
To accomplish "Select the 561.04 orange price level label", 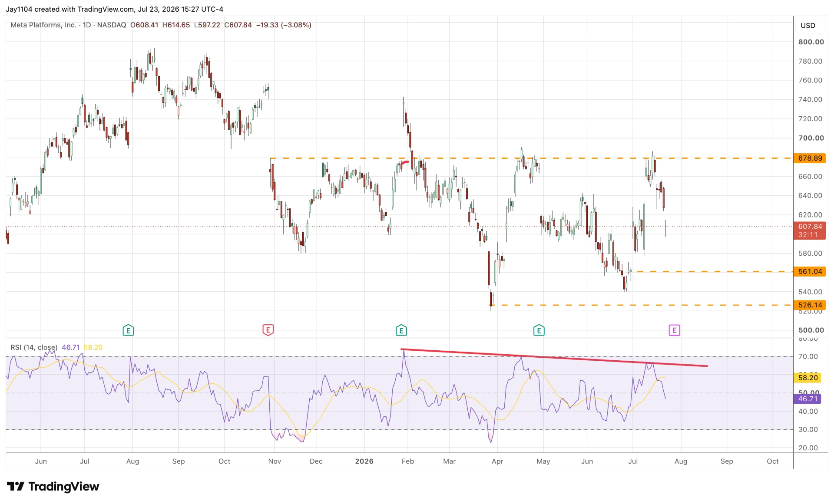I will pyautogui.click(x=810, y=271).
